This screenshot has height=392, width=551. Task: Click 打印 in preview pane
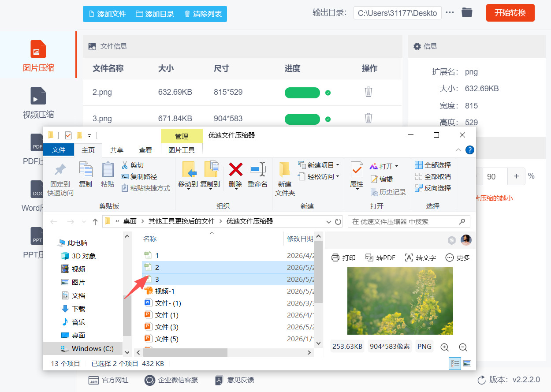tap(343, 258)
